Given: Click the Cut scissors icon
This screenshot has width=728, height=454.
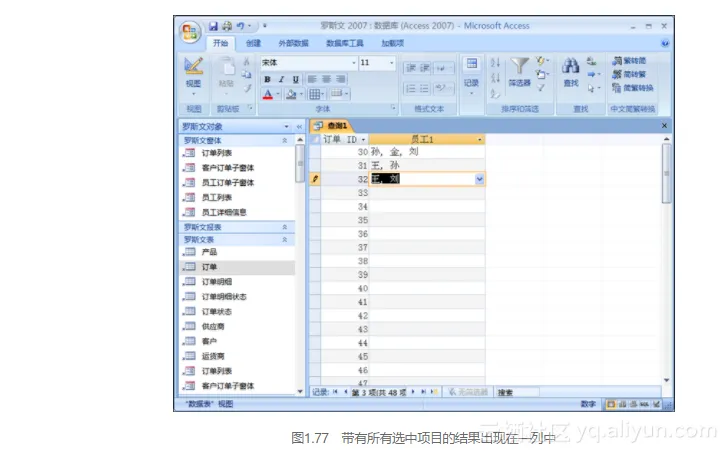Looking at the screenshot, I should click(x=247, y=61).
